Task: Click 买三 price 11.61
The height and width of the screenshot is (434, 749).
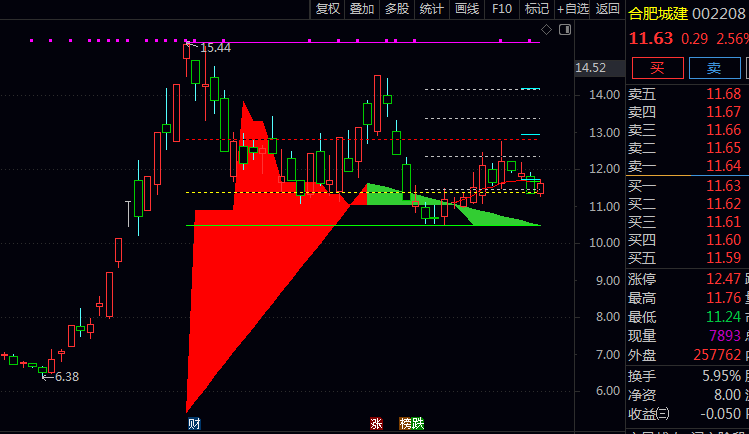Action: (724, 222)
